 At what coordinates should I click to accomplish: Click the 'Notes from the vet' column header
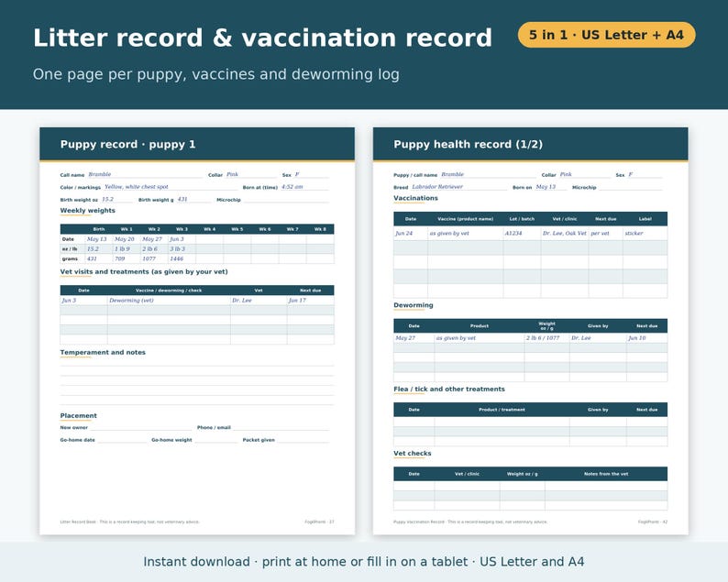606,474
